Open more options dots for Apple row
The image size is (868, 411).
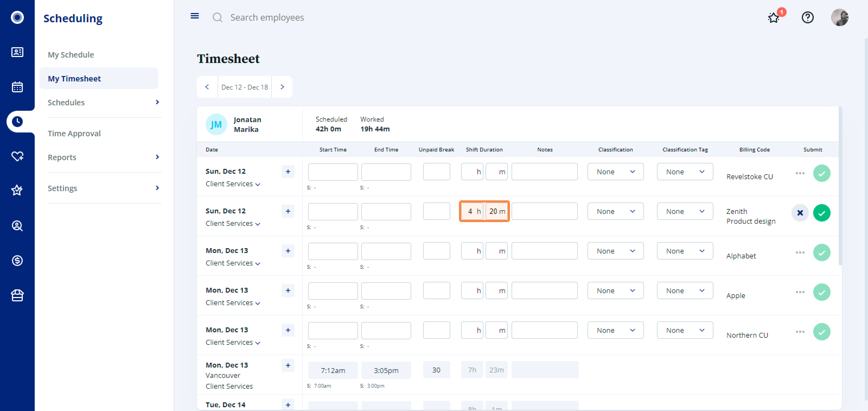pyautogui.click(x=800, y=292)
